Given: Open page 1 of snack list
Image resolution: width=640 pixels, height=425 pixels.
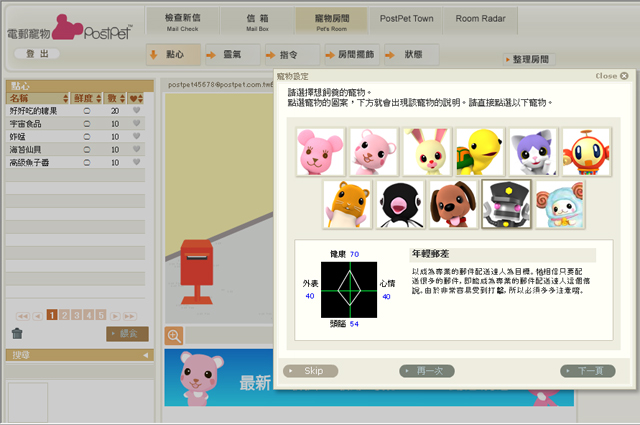Looking at the screenshot, I should [x=52, y=315].
